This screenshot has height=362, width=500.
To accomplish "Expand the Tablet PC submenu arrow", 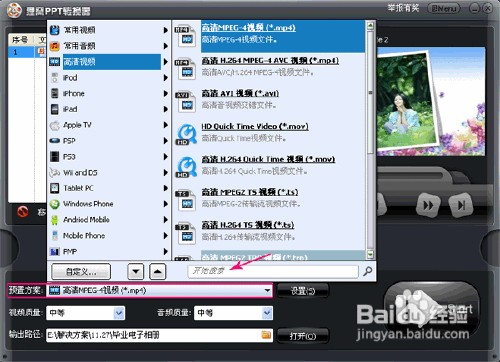I will click(166, 188).
